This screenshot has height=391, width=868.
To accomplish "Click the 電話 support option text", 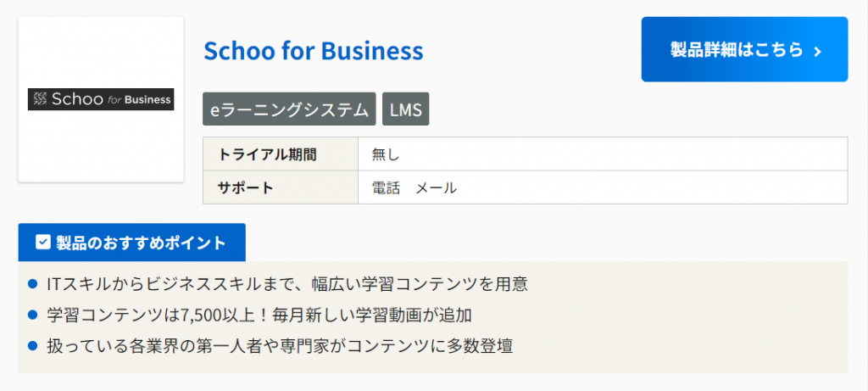I will [386, 187].
